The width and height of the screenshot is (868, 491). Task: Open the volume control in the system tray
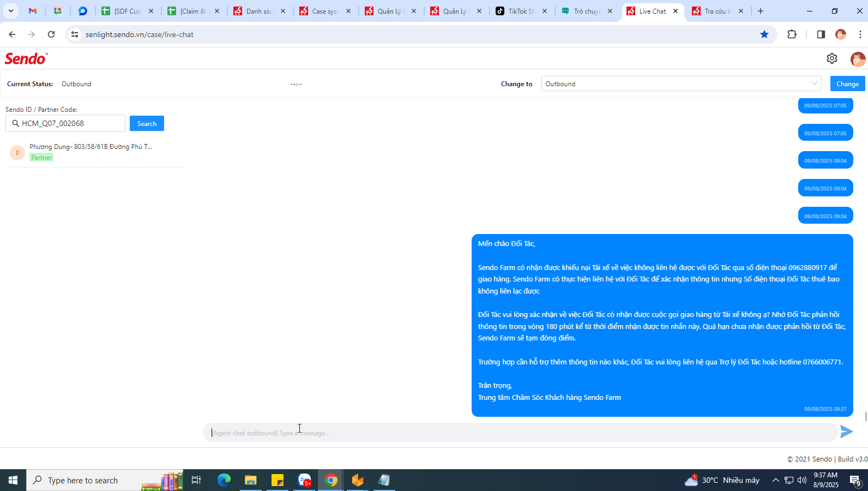pyautogui.click(x=802, y=480)
